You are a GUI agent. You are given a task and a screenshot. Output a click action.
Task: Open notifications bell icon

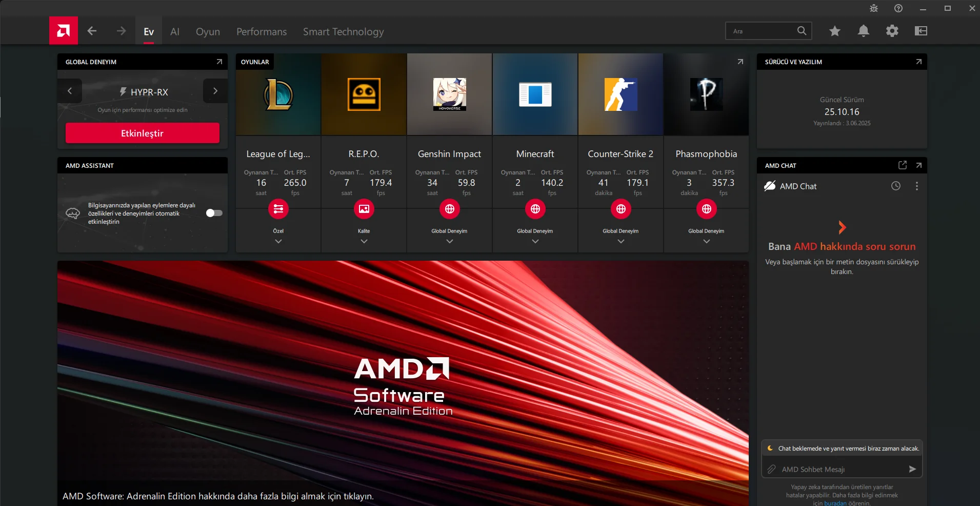[x=864, y=31]
